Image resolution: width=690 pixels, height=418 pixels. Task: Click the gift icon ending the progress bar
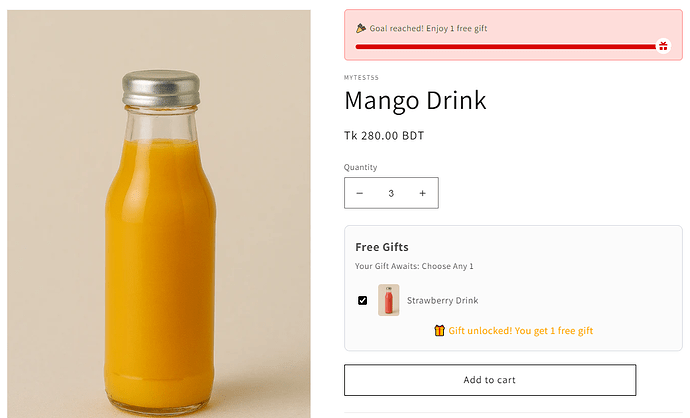663,46
